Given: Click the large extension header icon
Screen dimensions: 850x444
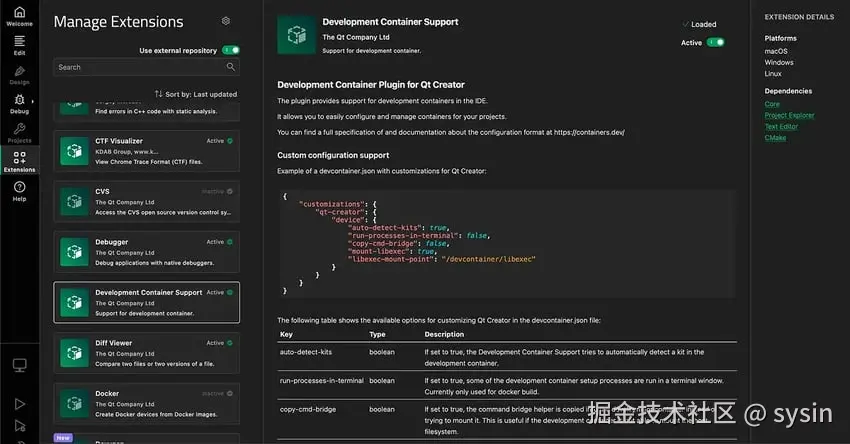Looking at the screenshot, I should (297, 35).
